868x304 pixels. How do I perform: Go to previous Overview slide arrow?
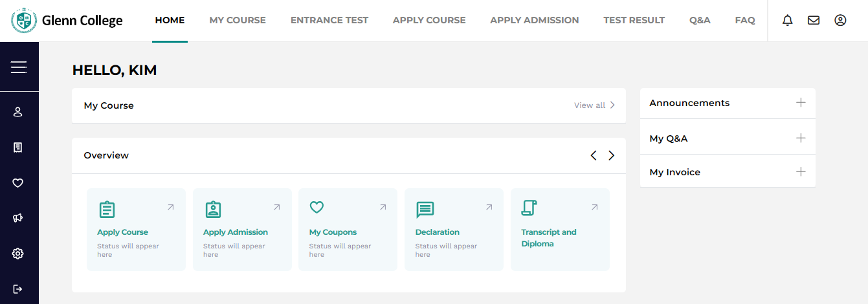pos(594,155)
